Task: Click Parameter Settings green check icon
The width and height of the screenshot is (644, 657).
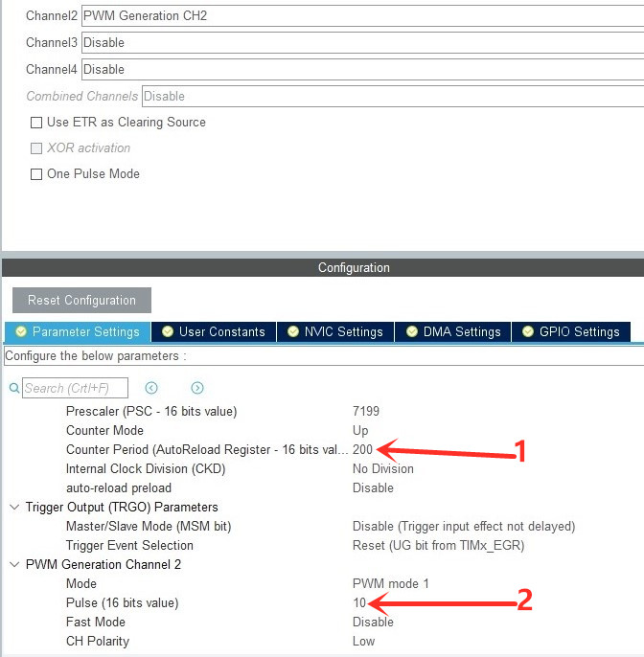Action: [21, 331]
